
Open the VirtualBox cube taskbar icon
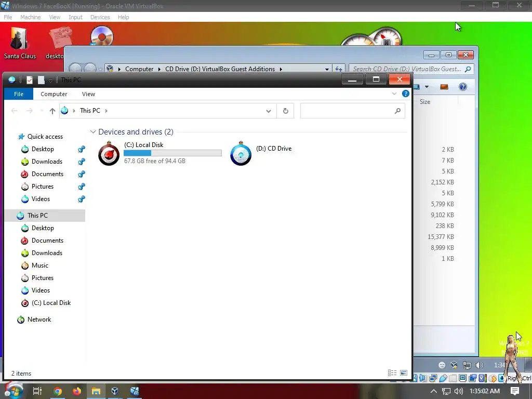tap(115, 391)
